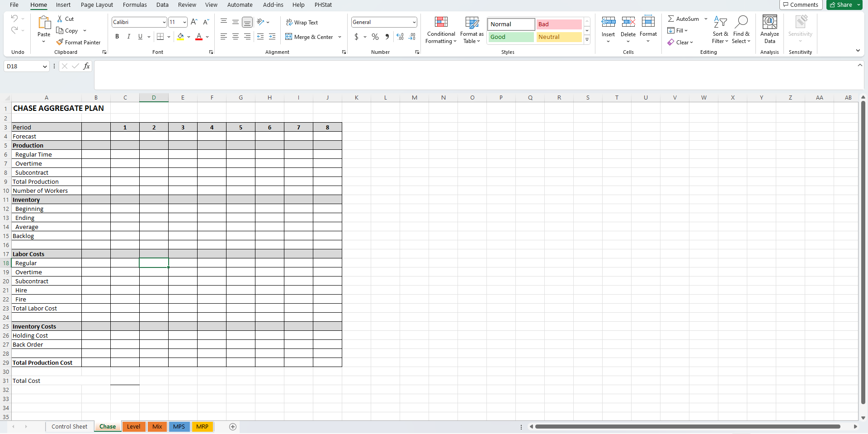Increase indent of cell contents
Image resolution: width=868 pixels, height=434 pixels.
point(272,37)
